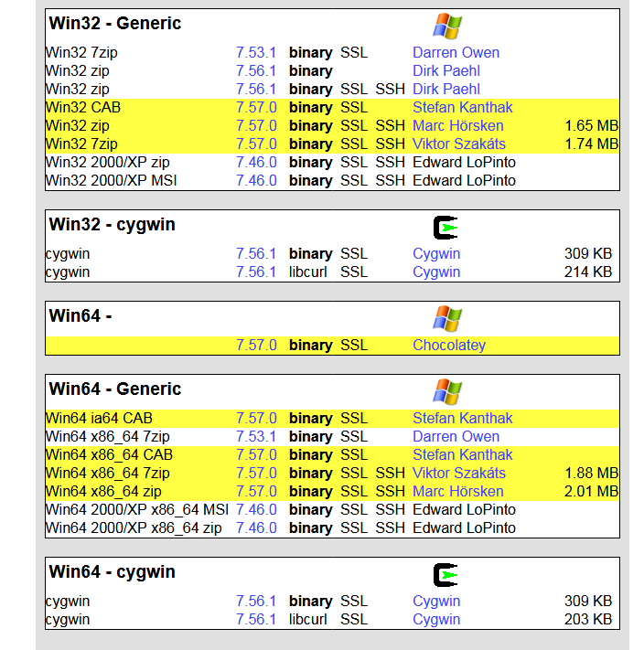This screenshot has height=650, width=644.
Task: Open Viktor Szakáts link in Win64 x86_64 7zip row
Action: tap(459, 473)
